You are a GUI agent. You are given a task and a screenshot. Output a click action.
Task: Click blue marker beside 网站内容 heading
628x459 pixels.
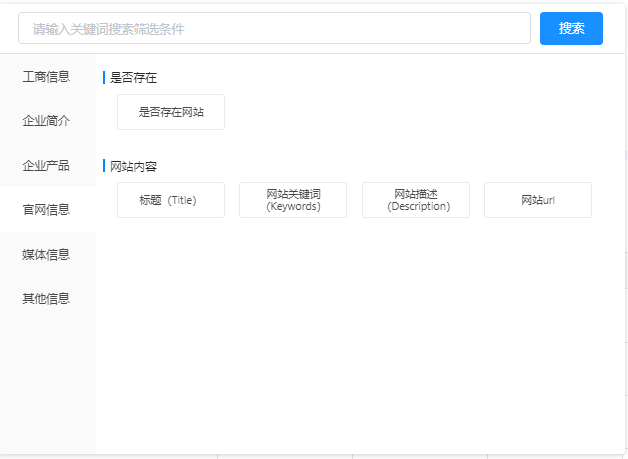[104, 166]
